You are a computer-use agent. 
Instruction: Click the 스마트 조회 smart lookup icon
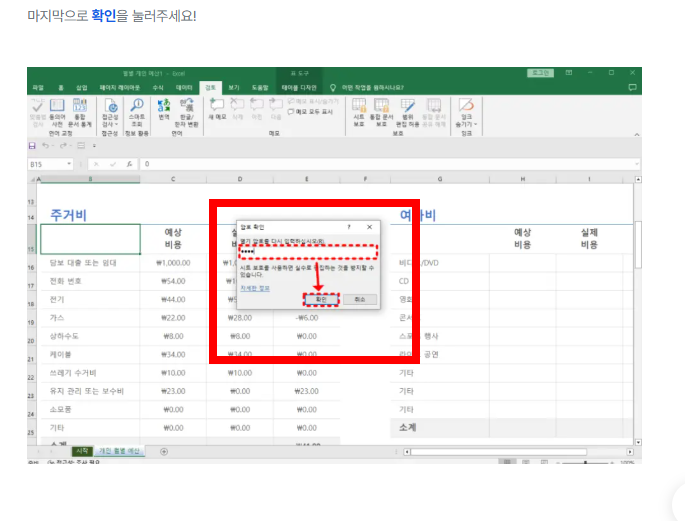coord(137,112)
